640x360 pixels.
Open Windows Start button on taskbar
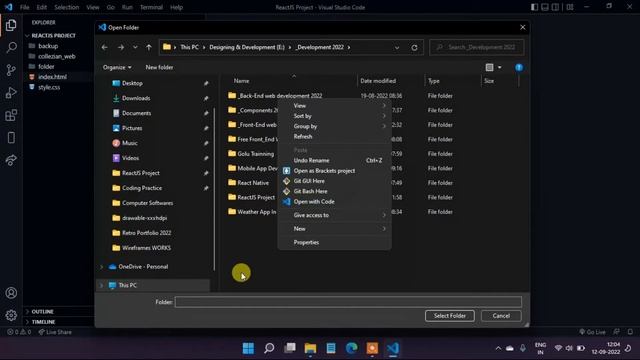(248, 348)
